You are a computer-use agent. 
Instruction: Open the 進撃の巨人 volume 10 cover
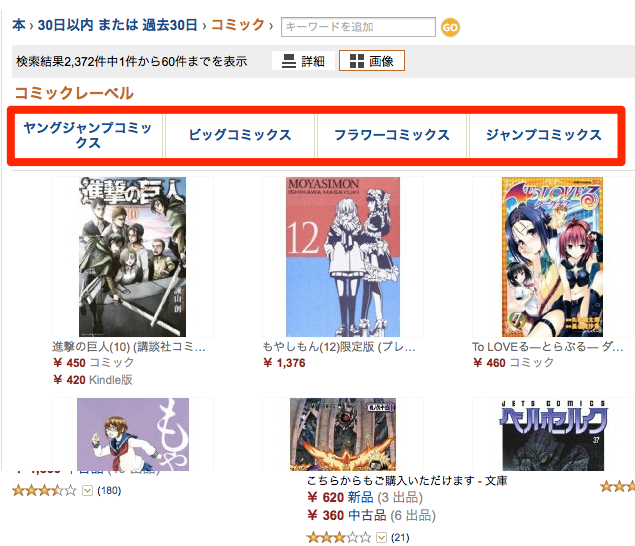click(x=132, y=257)
